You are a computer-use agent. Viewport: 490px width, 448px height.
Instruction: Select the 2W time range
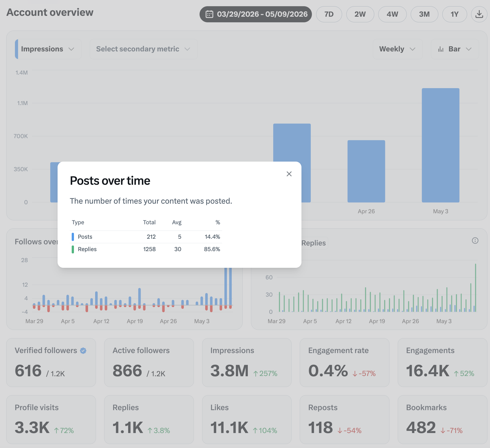pyautogui.click(x=360, y=14)
